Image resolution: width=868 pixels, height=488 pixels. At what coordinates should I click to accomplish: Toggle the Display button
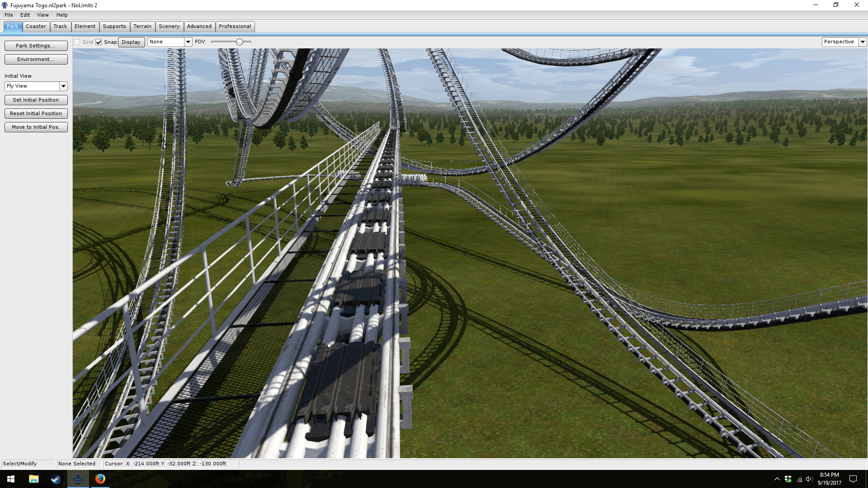coord(131,42)
